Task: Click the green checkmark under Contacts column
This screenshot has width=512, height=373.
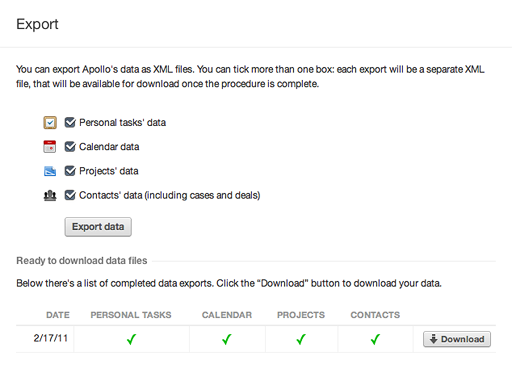Action: 375,339
